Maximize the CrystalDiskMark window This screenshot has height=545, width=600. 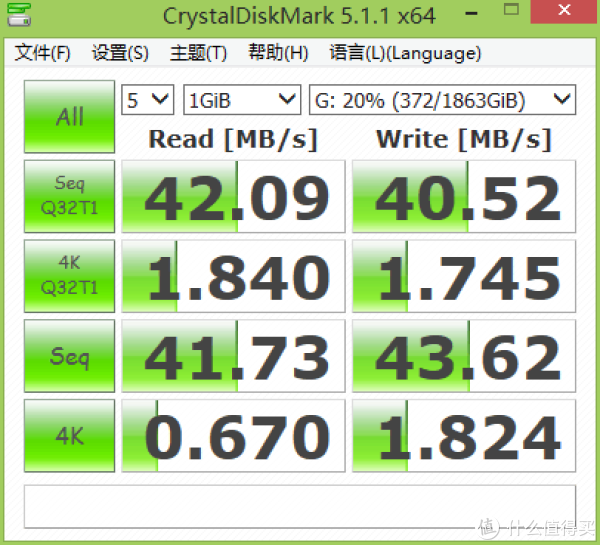[511, 10]
